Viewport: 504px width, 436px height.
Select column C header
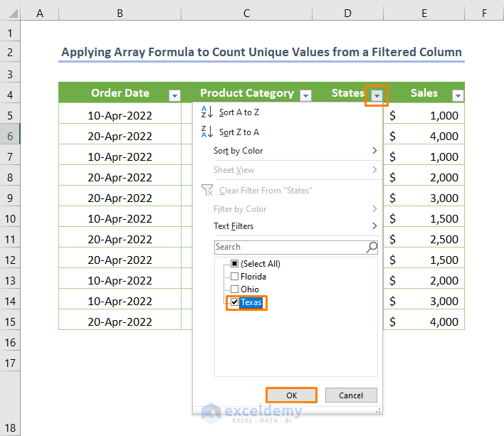(246, 14)
